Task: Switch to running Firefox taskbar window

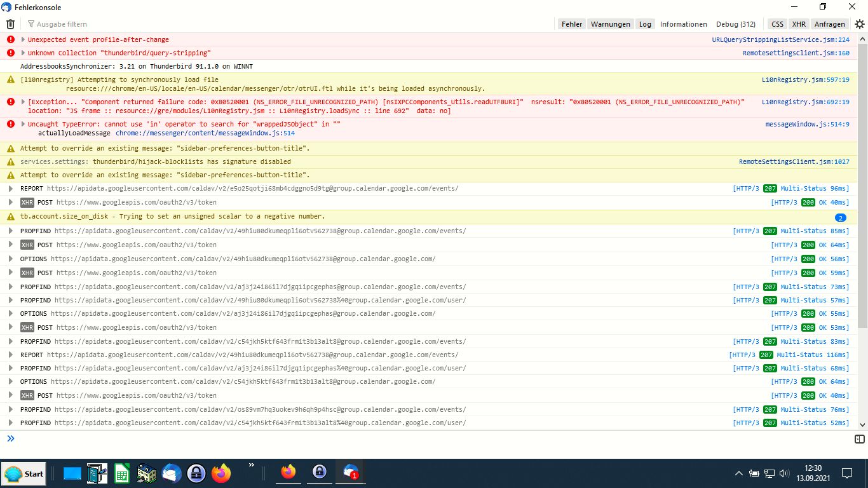Action: point(288,472)
